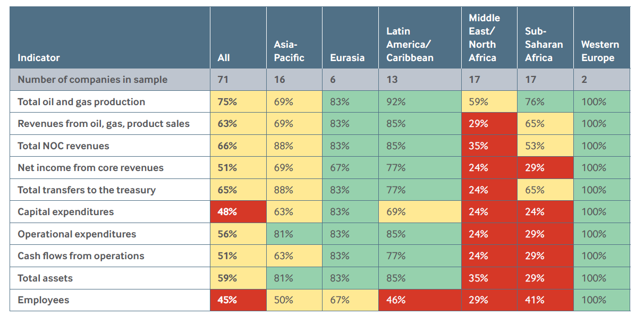The height and width of the screenshot is (324, 644).
Task: Click the Indicator column header
Action: pos(39,58)
